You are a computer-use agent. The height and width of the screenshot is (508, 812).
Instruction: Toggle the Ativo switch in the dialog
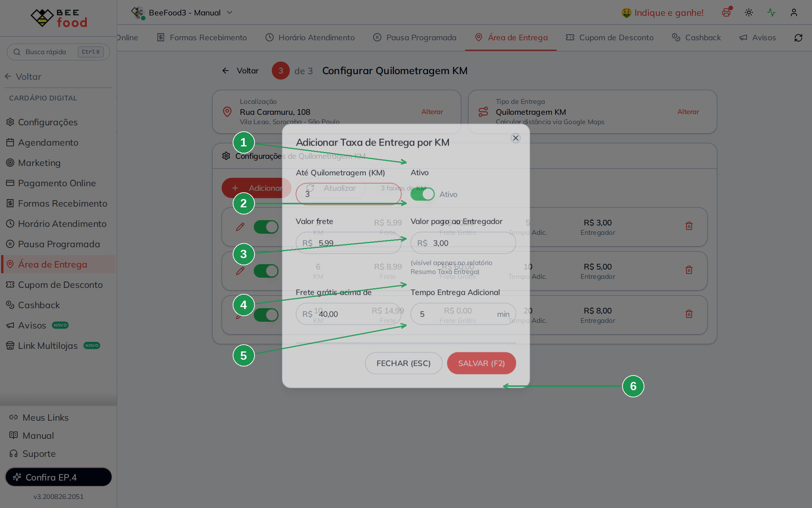point(423,194)
